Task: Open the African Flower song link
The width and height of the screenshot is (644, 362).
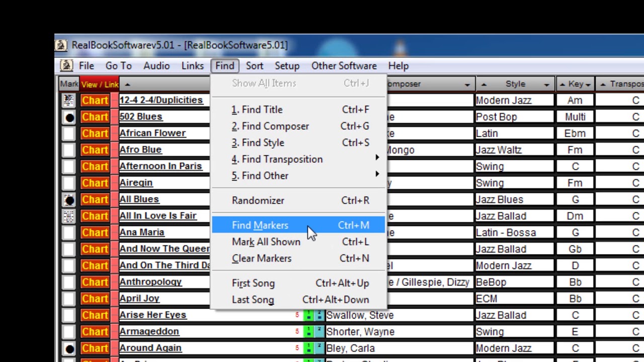Action: coord(152,133)
